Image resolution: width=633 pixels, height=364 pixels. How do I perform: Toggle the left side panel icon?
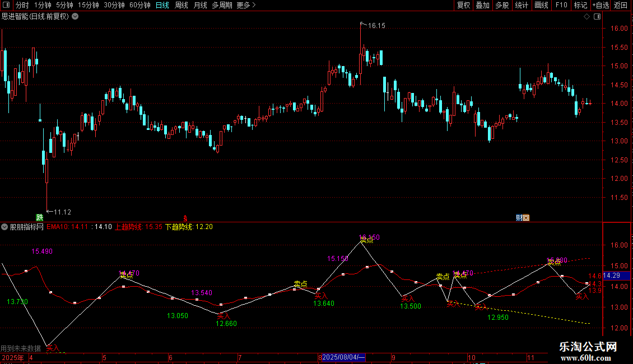pos(6,5)
